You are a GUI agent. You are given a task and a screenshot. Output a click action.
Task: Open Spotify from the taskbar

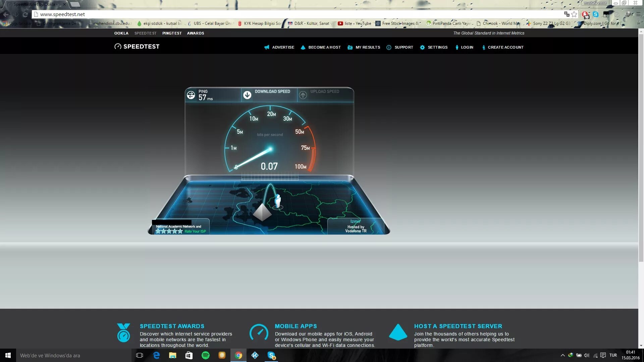206,355
